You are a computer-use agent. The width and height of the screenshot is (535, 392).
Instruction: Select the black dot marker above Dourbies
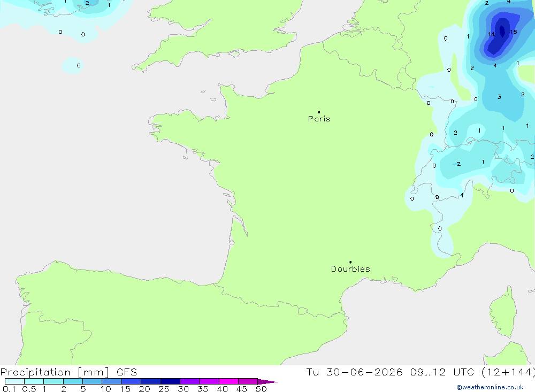[350, 262]
